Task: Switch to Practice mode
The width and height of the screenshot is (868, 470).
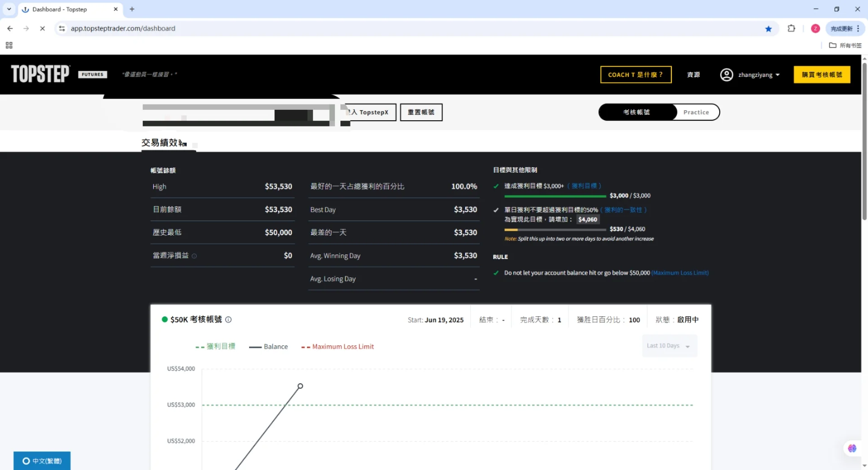Action: point(696,112)
